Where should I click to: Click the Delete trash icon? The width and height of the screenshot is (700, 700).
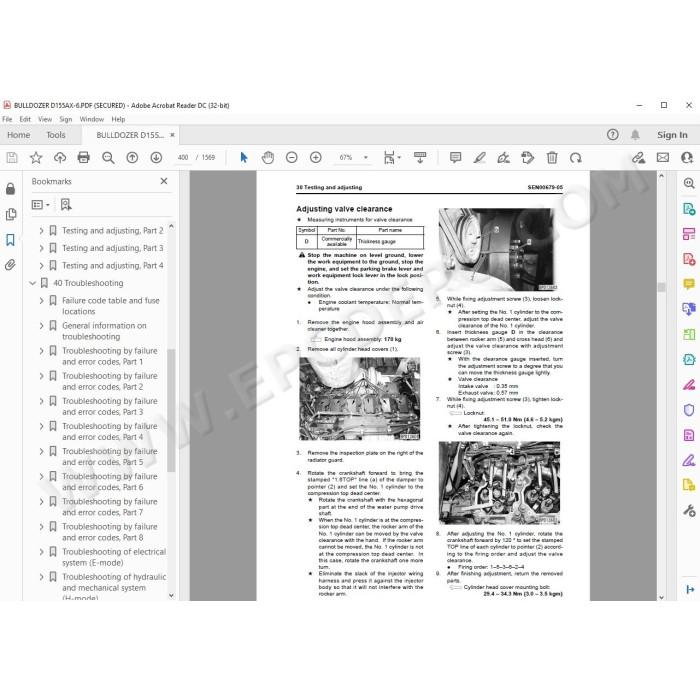coord(552,158)
